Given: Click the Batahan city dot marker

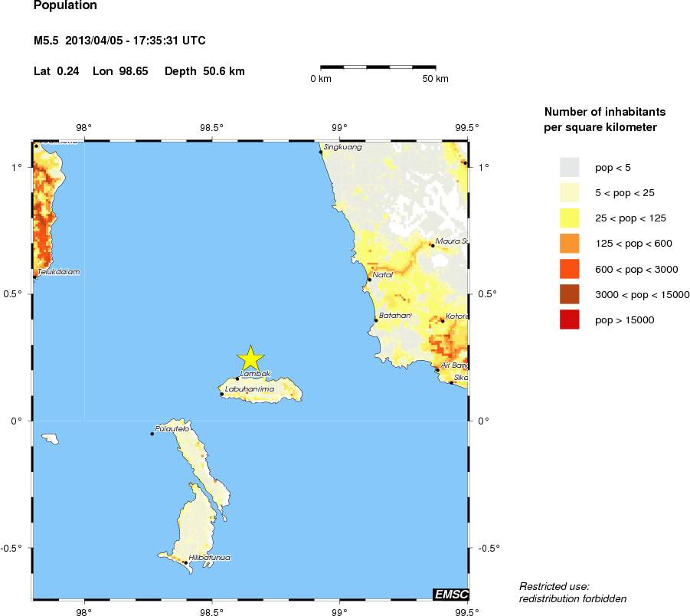Looking at the screenshot, I should (376, 320).
